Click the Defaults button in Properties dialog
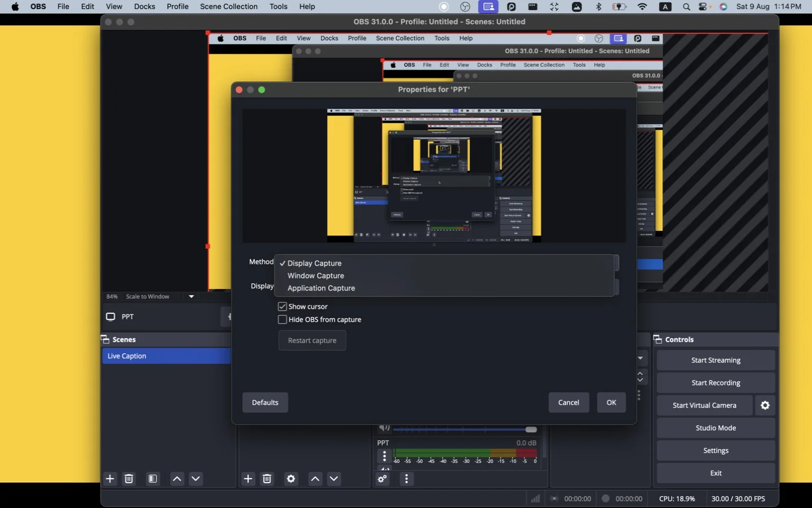This screenshot has width=812, height=508. (265, 402)
